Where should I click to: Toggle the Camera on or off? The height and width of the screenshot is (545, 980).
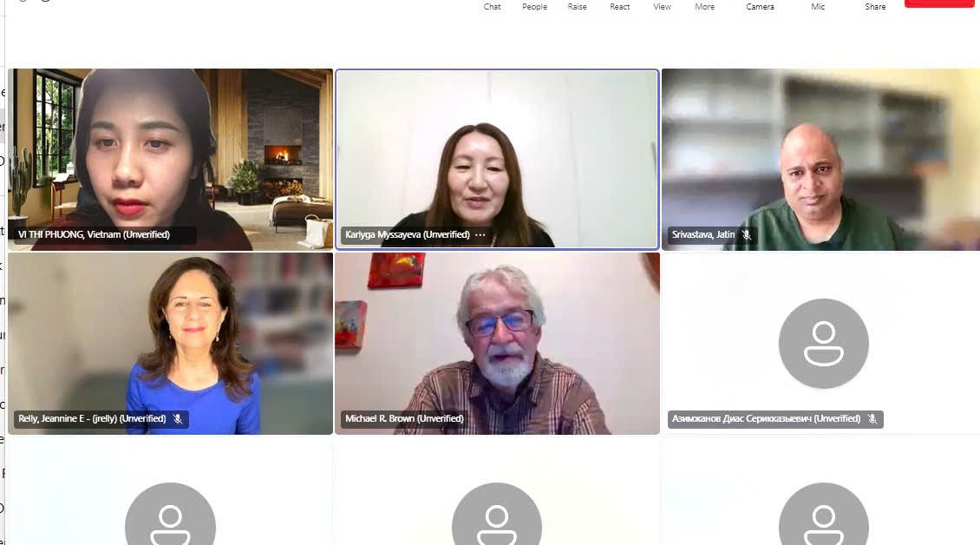pyautogui.click(x=760, y=6)
